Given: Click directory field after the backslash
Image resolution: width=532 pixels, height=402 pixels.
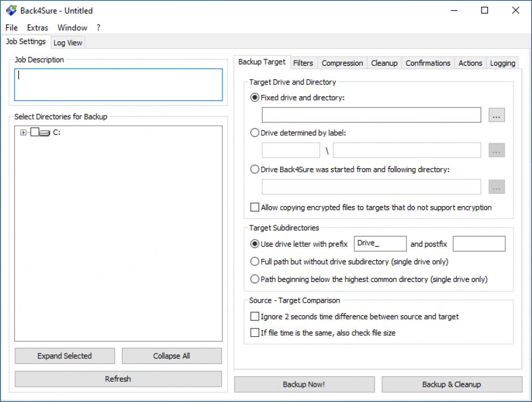Looking at the screenshot, I should pyautogui.click(x=407, y=150).
